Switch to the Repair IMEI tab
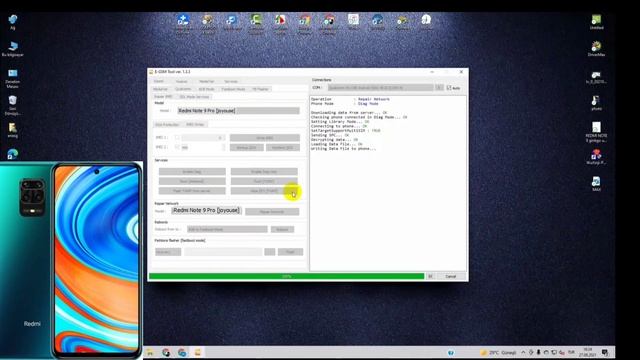Image resolution: width=640 pixels, height=360 pixels. 163,97
